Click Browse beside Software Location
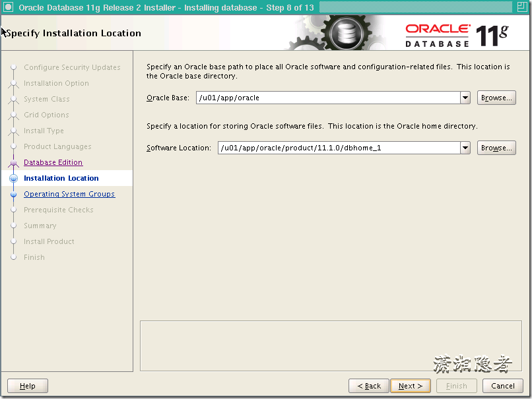The height and width of the screenshot is (399, 532). (496, 148)
